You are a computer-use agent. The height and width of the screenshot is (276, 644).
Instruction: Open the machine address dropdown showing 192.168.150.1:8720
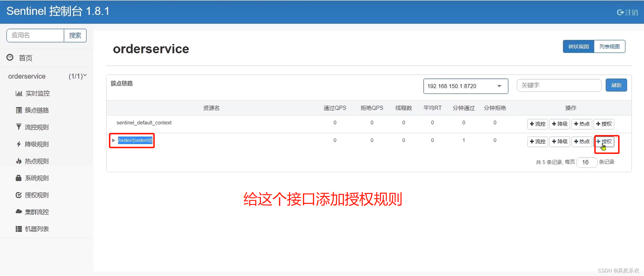pyautogui.click(x=465, y=86)
